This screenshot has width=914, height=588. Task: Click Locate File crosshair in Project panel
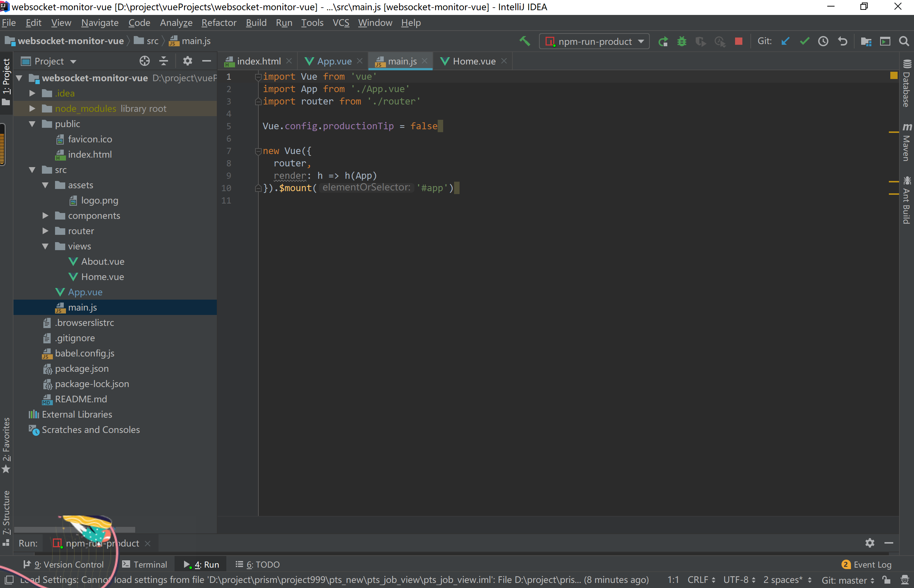click(144, 61)
